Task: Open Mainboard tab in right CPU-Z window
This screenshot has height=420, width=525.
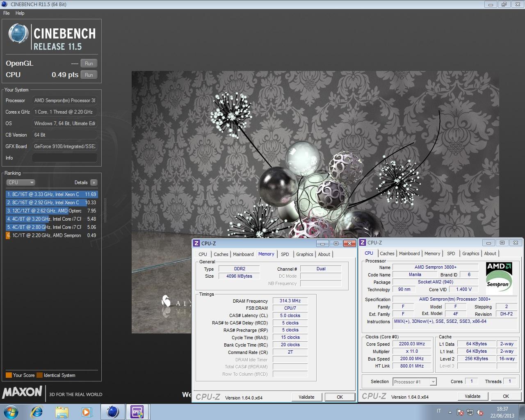Action: point(409,253)
